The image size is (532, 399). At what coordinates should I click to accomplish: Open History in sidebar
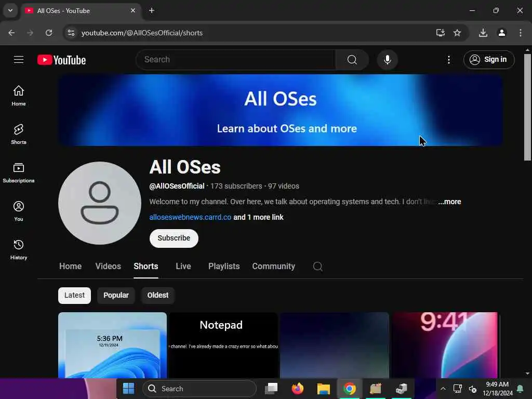19,249
